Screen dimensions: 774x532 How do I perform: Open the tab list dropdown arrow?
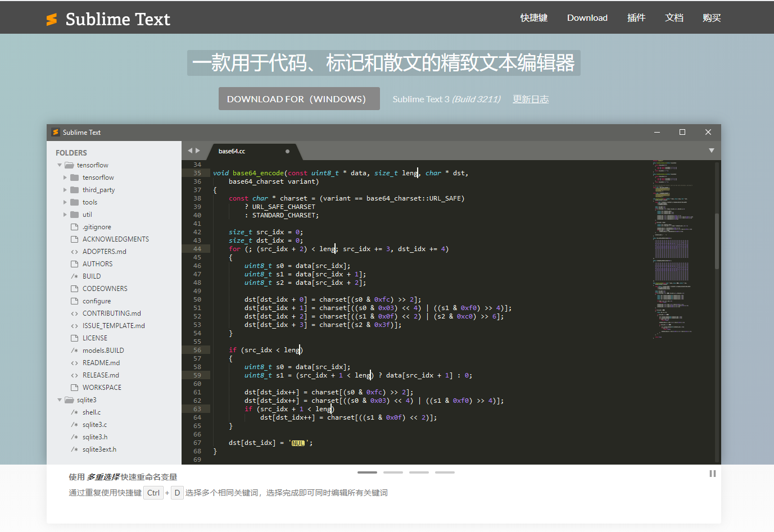pos(712,151)
